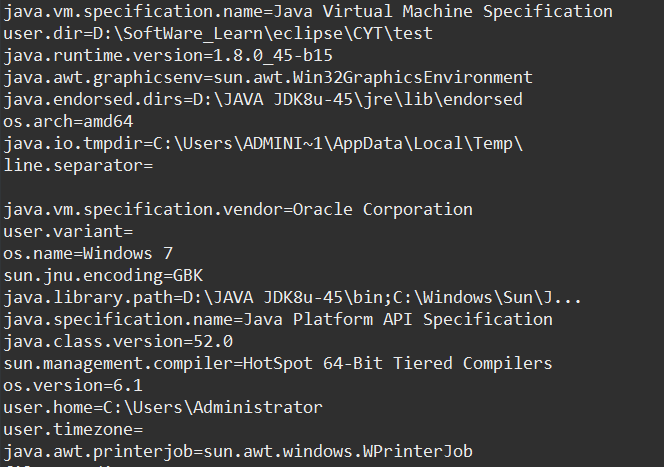
Task: Click the java.class.version=52.0 line
Action: pyautogui.click(x=118, y=342)
